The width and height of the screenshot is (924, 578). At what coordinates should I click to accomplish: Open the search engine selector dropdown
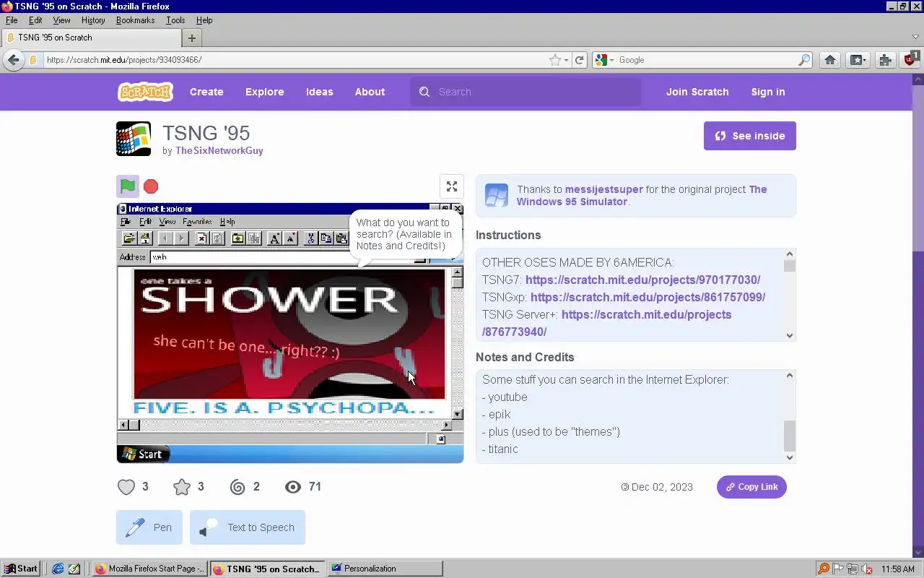pyautogui.click(x=604, y=60)
